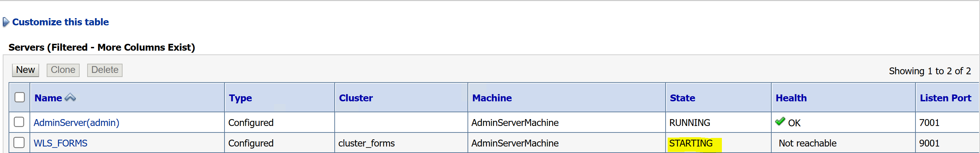
Task: Open the Customize this table link
Action: pos(60,22)
